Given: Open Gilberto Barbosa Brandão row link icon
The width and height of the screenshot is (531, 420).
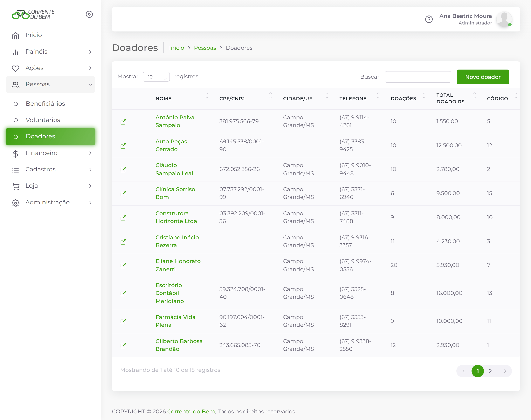Looking at the screenshot, I should pyautogui.click(x=123, y=345).
